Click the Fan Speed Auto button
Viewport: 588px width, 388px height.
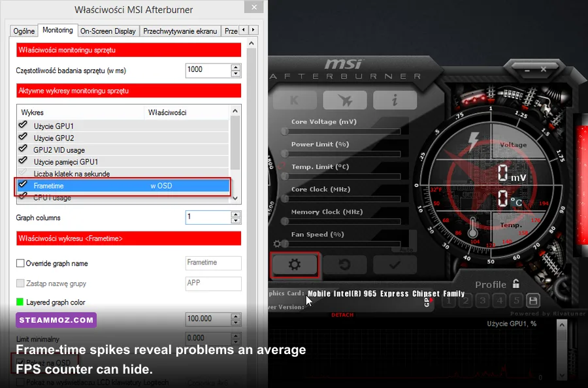[x=406, y=250]
